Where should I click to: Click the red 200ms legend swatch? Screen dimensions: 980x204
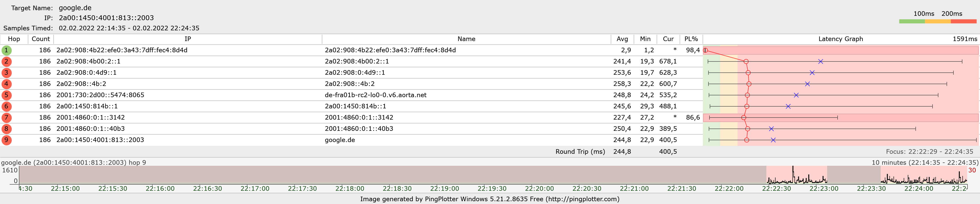[964, 22]
